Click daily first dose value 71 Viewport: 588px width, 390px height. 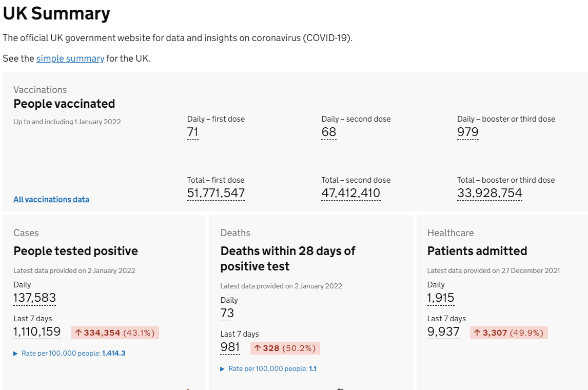193,132
